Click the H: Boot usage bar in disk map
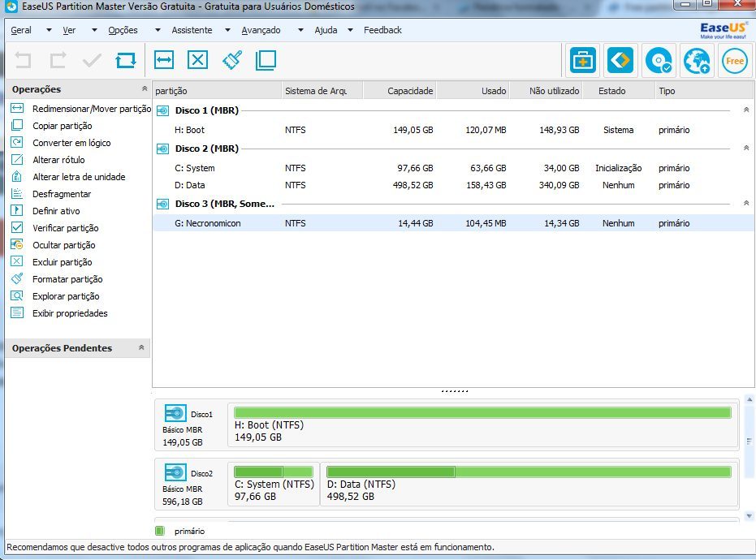This screenshot has width=756, height=560. tap(482, 412)
